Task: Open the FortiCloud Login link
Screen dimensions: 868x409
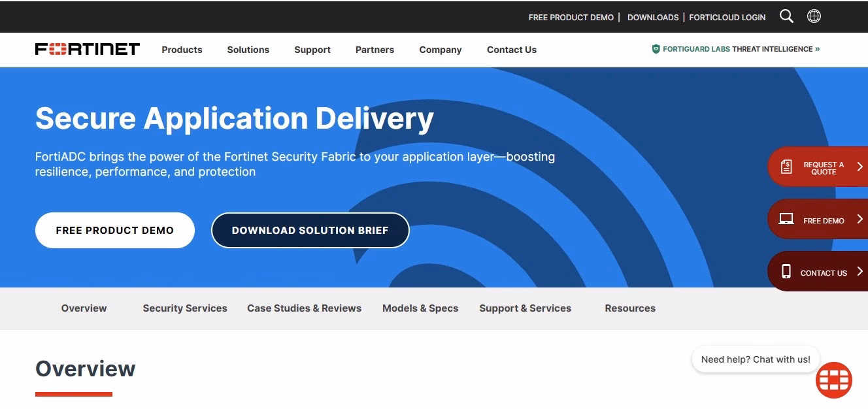Action: coord(727,18)
